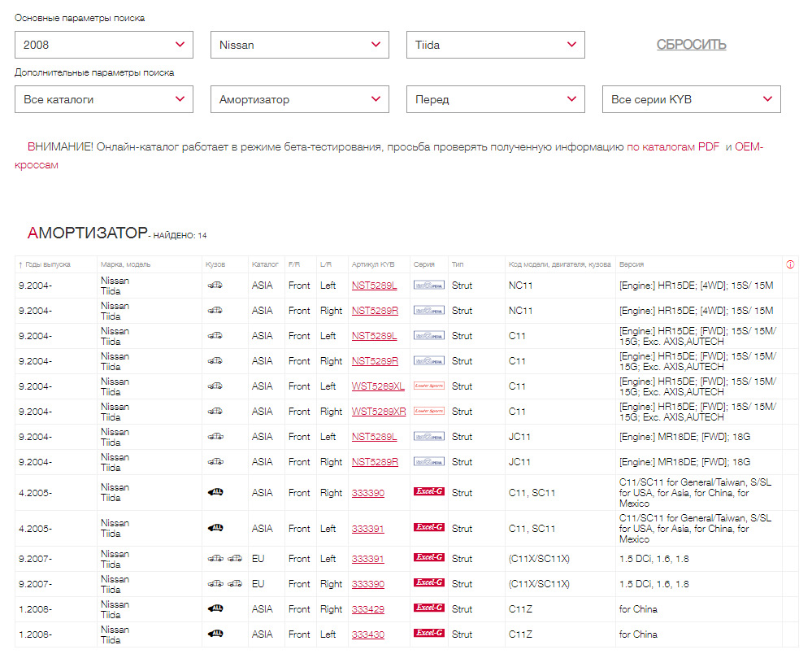Open the year dropdown showing 2008
Screen dimensions: 812x654
(x=104, y=45)
